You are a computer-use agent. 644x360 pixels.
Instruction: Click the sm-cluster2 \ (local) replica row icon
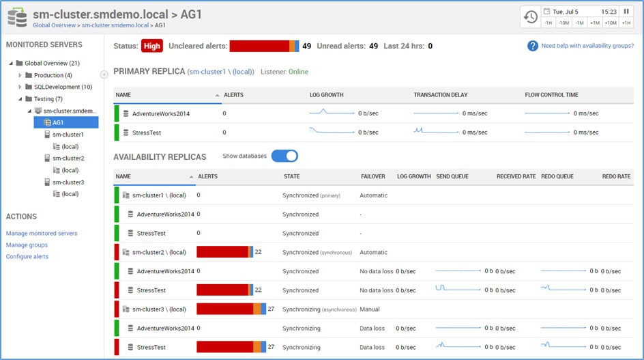tap(126, 252)
